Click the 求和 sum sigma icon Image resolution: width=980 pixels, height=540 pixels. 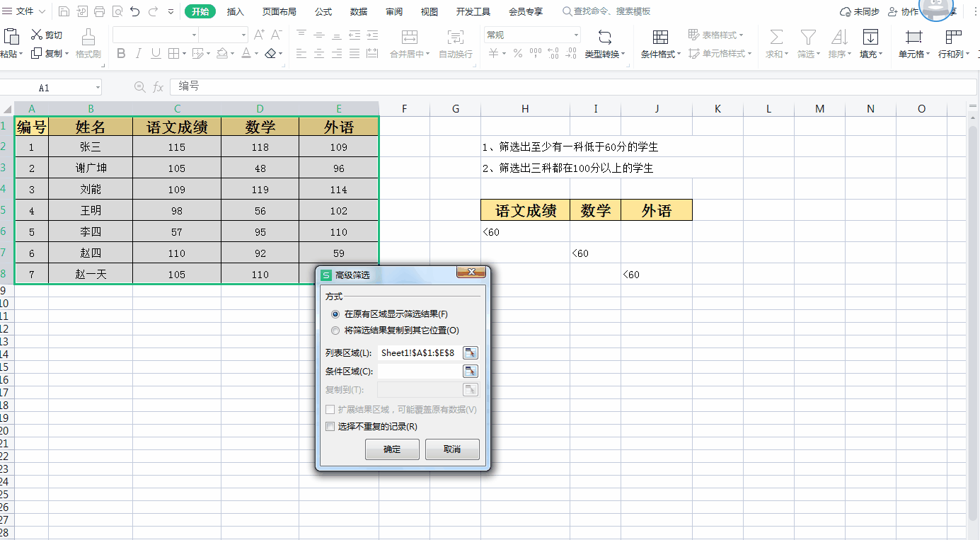coord(776,37)
